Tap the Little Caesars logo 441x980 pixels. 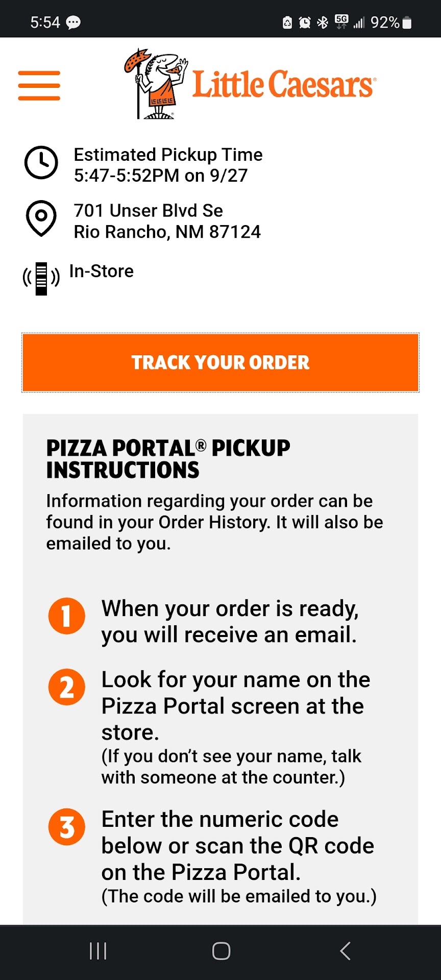250,84
